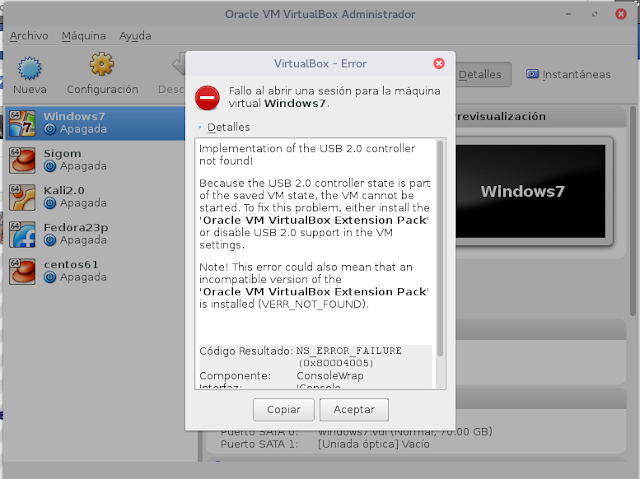Switch to the Detalles view button
The image size is (640, 479).
coord(483,74)
